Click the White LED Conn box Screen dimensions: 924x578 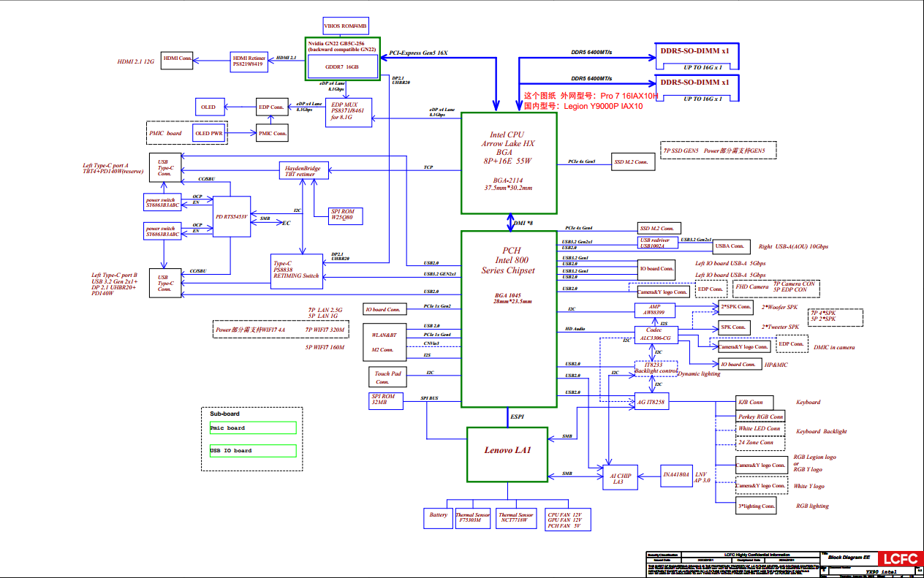(x=760, y=429)
